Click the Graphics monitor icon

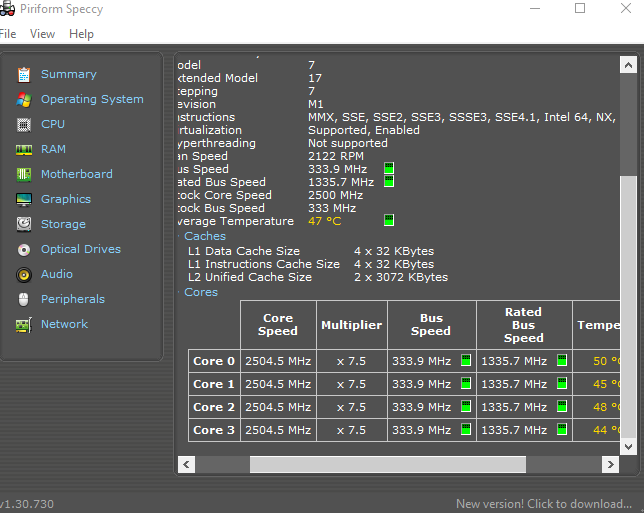click(x=24, y=200)
